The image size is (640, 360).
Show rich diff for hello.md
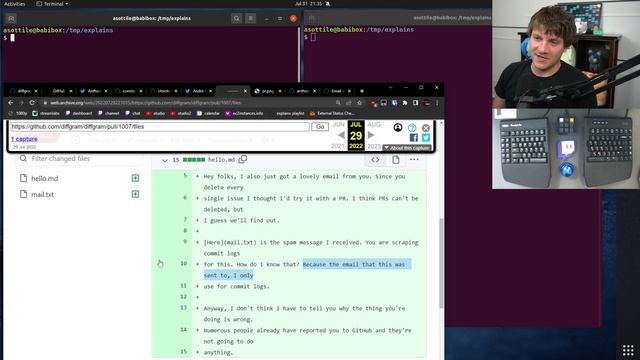pyautogui.click(x=396, y=160)
